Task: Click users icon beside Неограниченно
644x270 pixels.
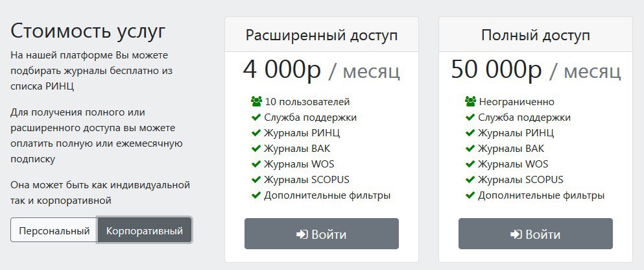Action: pos(471,102)
